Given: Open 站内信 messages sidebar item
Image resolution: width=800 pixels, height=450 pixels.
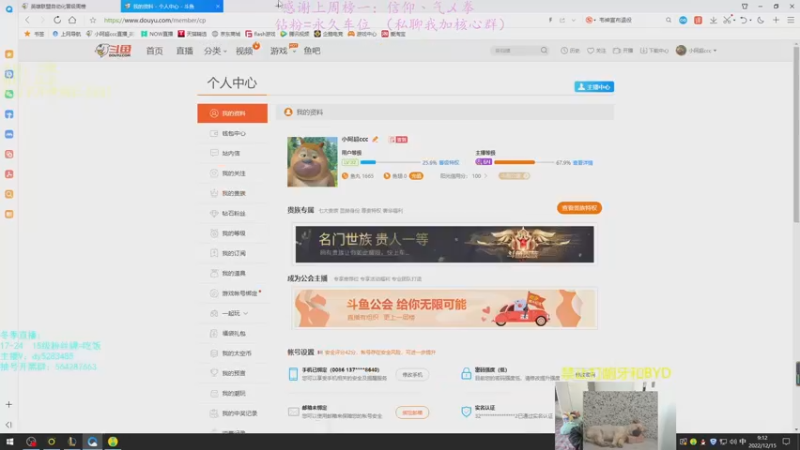Looking at the screenshot, I should coord(232,153).
